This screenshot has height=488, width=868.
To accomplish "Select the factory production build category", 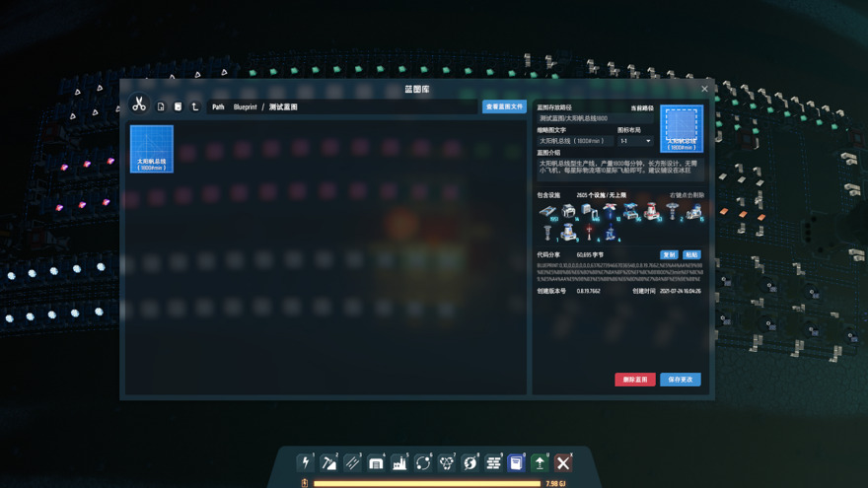I will click(399, 462).
